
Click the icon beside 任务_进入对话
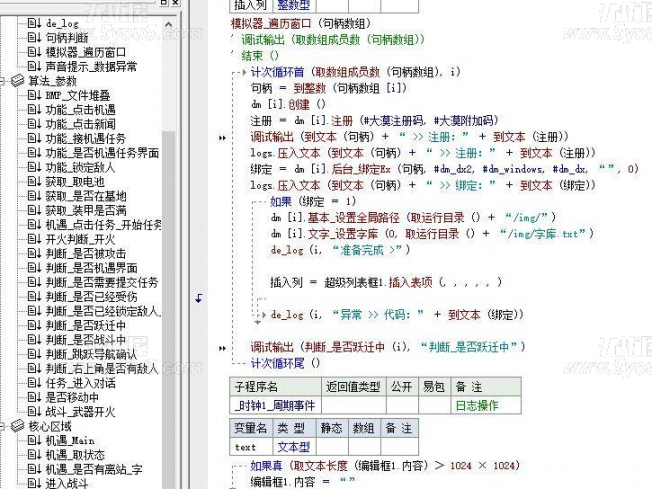pos(35,383)
